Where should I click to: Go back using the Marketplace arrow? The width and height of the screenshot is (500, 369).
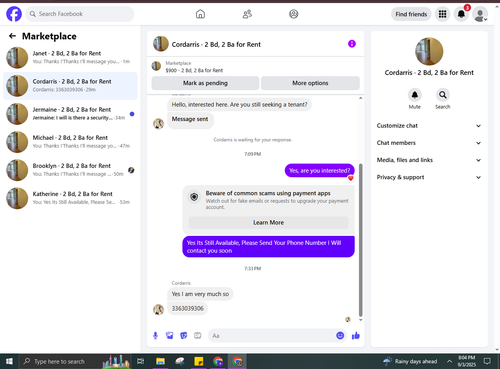12,36
